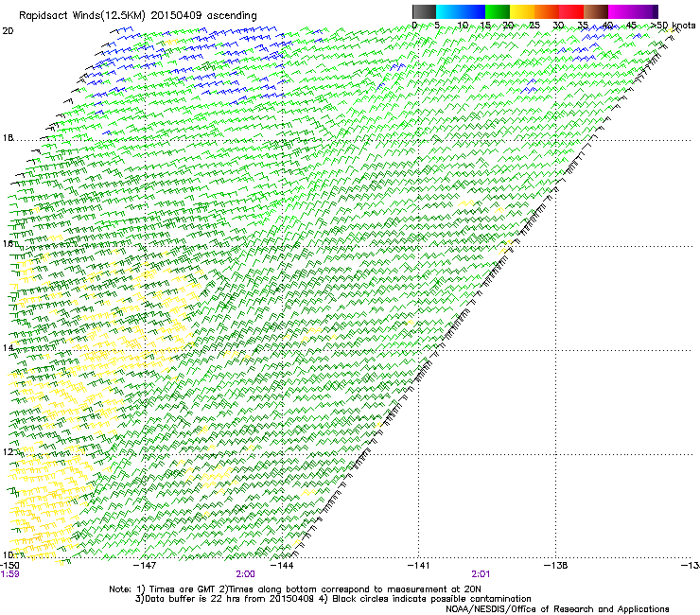This screenshot has height=615, width=700.
Task: Click the latitude label 14
Action: click(8, 347)
